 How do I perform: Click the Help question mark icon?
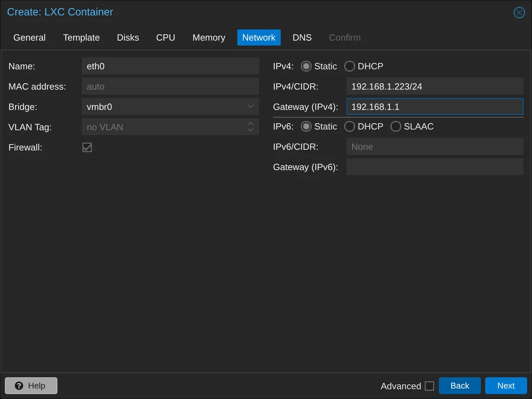[19, 386]
